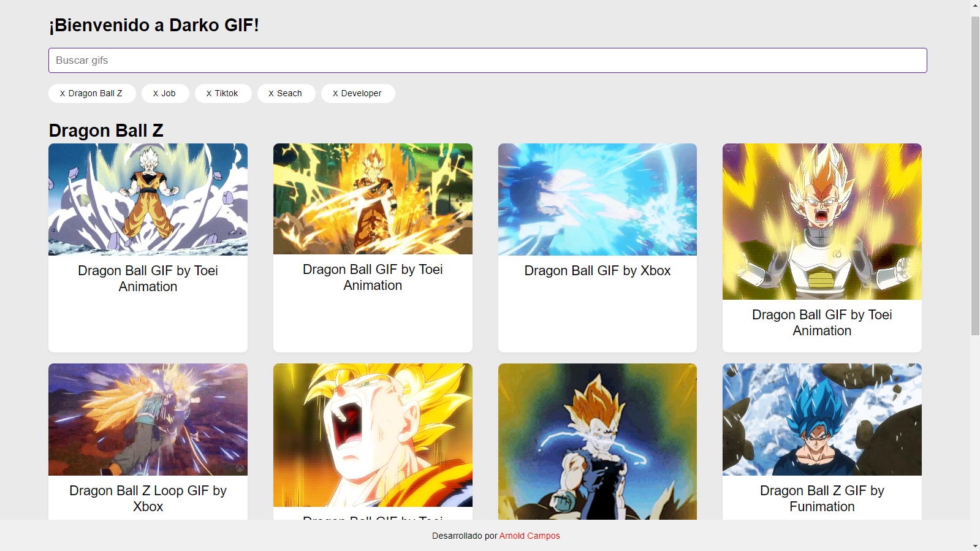Open the Arnold Campos link in footer
The image size is (980, 551).
click(530, 536)
